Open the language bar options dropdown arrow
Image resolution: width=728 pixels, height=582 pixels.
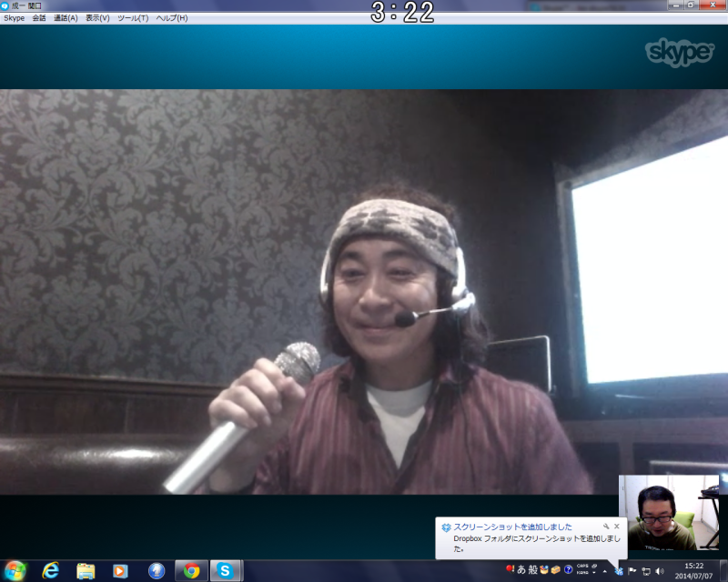coord(594,573)
